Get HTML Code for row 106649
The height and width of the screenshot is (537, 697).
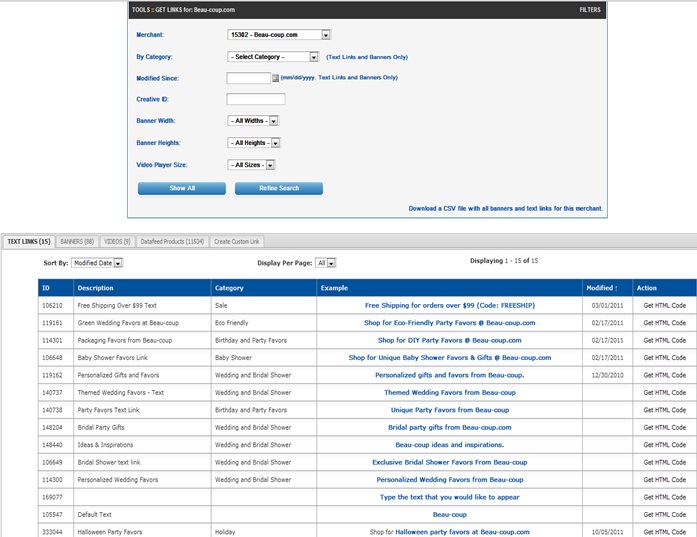(665, 462)
